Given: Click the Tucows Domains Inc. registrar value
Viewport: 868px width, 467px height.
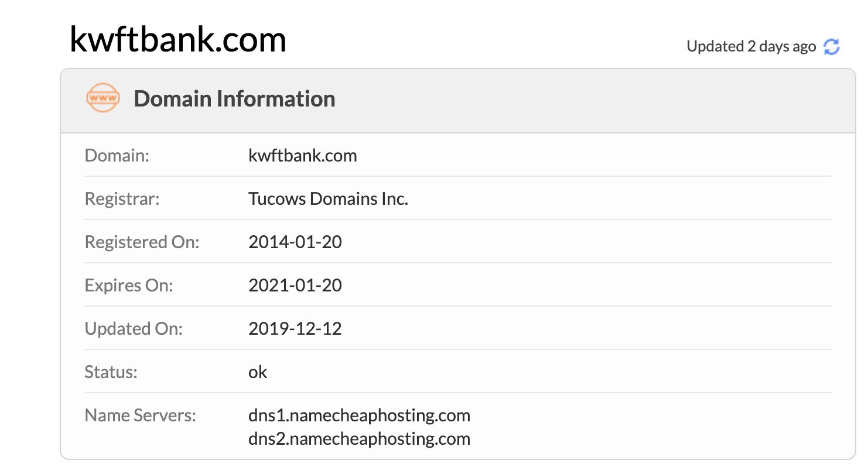Looking at the screenshot, I should point(328,199).
